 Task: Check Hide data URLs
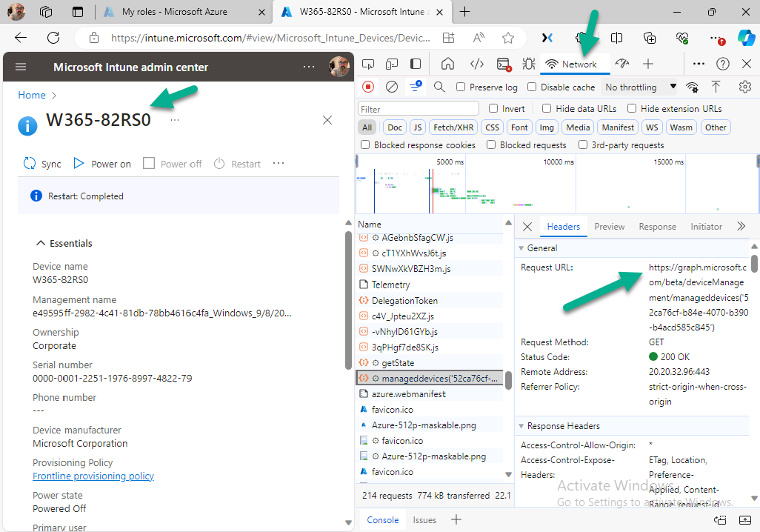(x=547, y=108)
